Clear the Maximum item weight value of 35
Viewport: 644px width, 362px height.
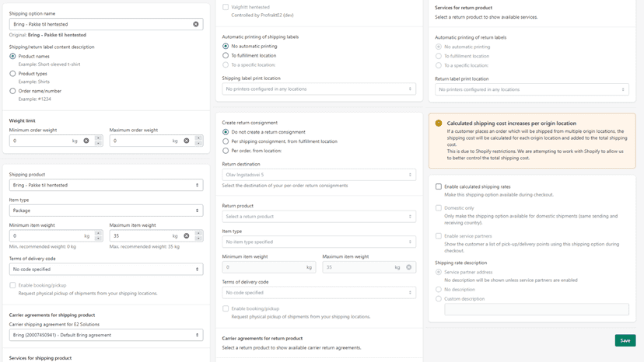[187, 236]
